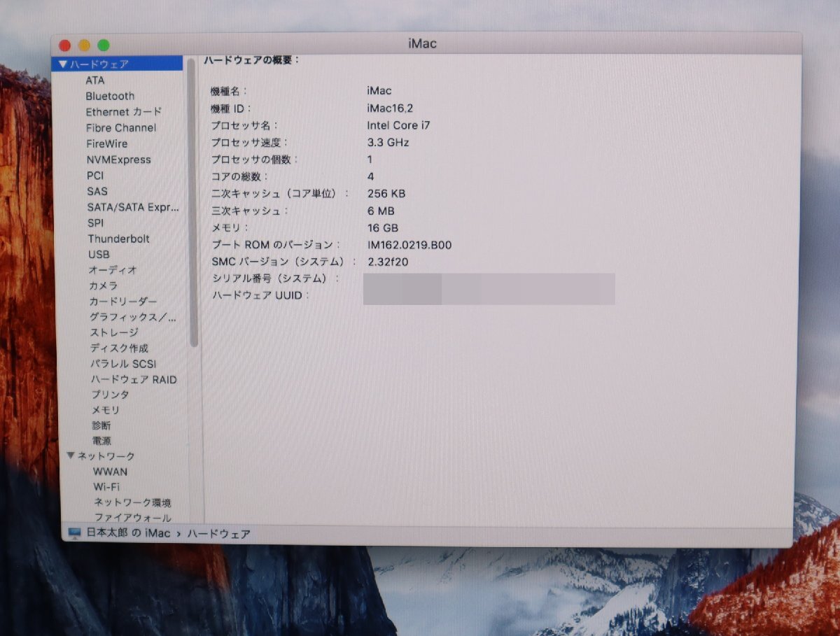
Task: Click the 6 MB cache value
Action: tap(381, 211)
